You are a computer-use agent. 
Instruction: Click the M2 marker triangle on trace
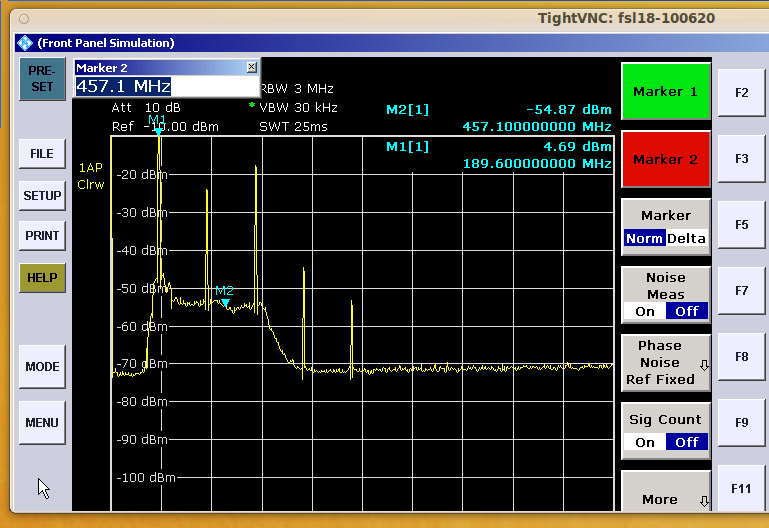225,302
